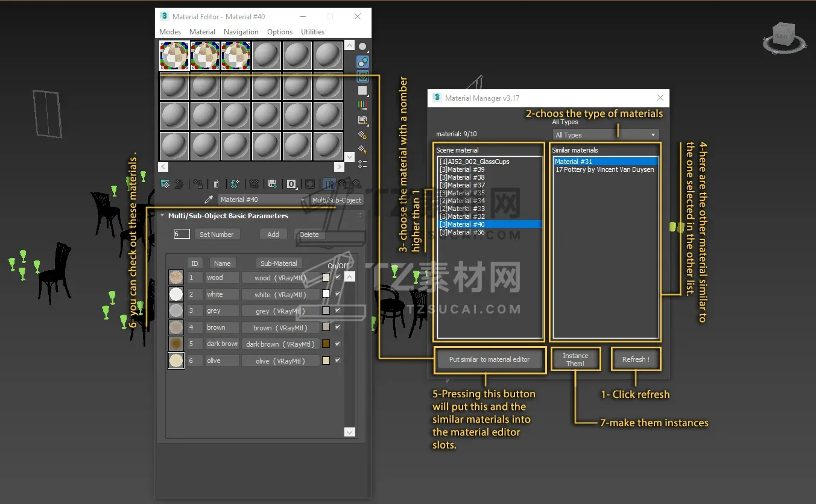Click the Material ID Channel icon
Image resolution: width=816 pixels, height=504 pixels.
(291, 184)
